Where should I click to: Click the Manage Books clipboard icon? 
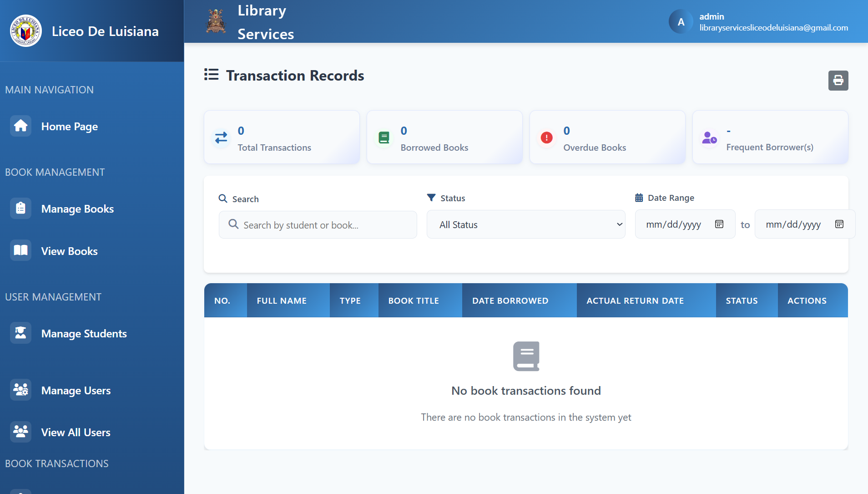(20, 208)
